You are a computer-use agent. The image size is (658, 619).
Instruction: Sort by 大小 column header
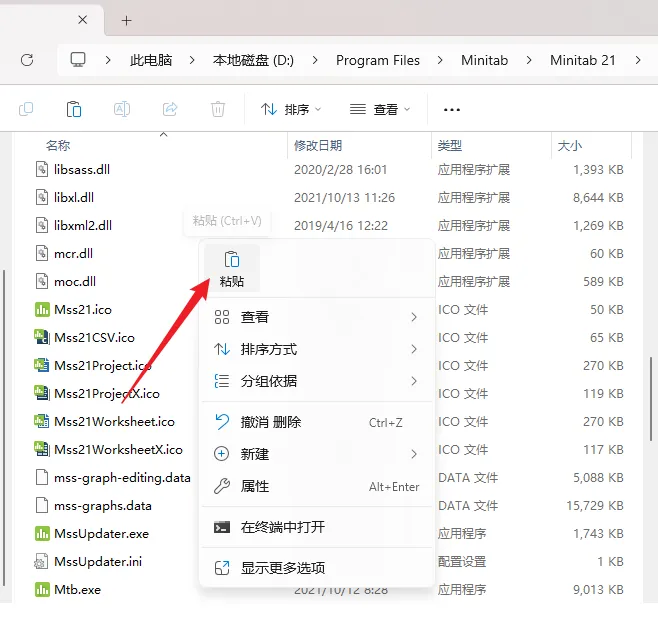[x=569, y=145]
